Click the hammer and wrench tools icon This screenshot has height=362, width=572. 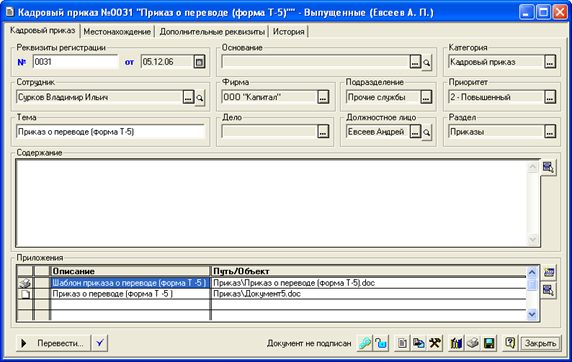(435, 343)
